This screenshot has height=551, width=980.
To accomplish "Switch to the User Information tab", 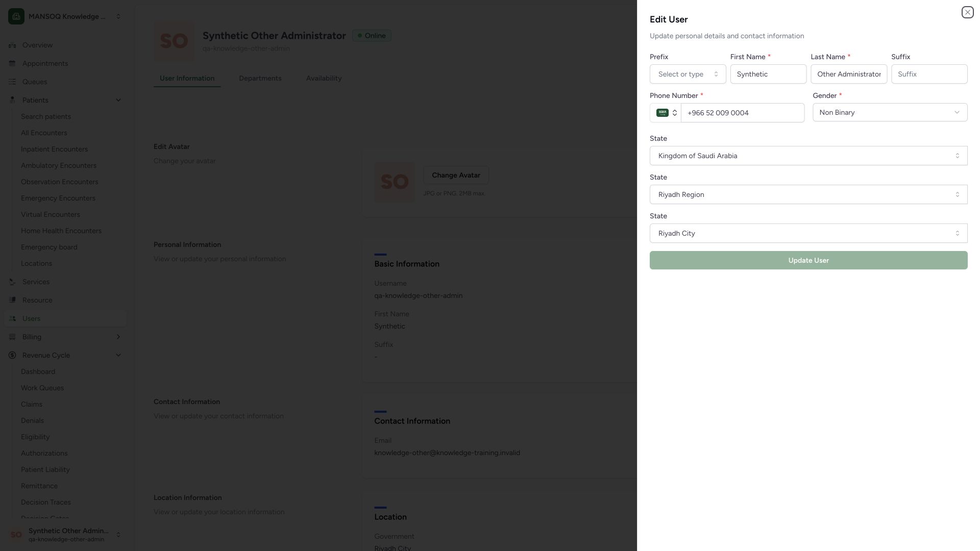I will pyautogui.click(x=187, y=78).
